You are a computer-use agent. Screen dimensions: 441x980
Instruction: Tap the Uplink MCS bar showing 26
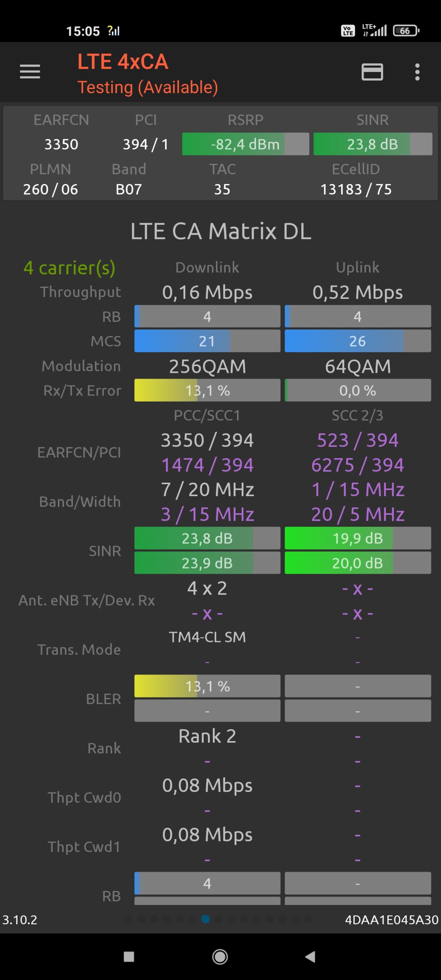(358, 341)
